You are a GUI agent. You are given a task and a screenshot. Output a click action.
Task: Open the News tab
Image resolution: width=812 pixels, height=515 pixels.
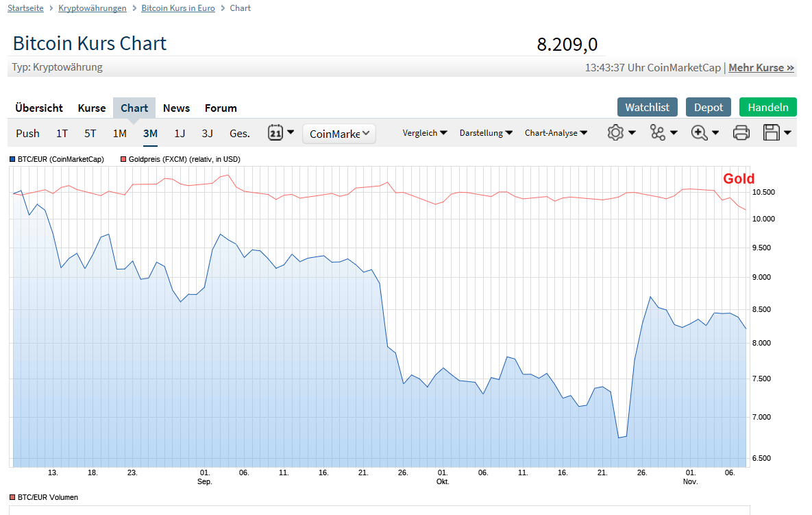[176, 108]
